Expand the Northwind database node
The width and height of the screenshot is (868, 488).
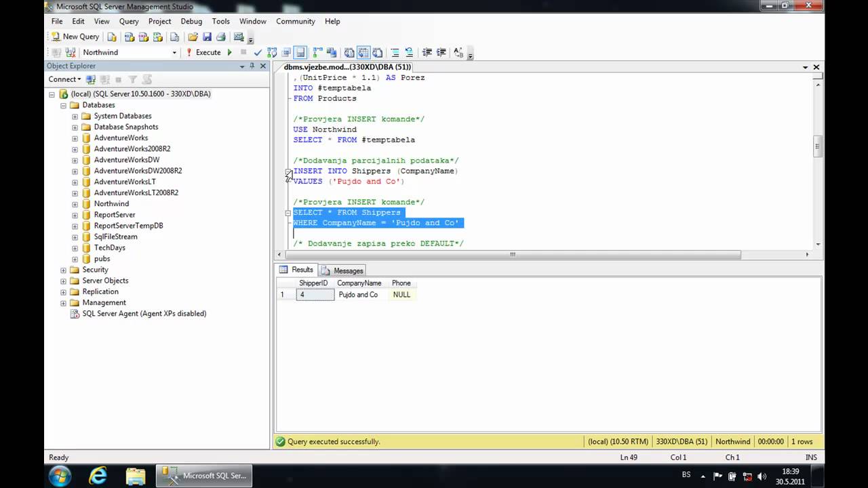pyautogui.click(x=75, y=204)
